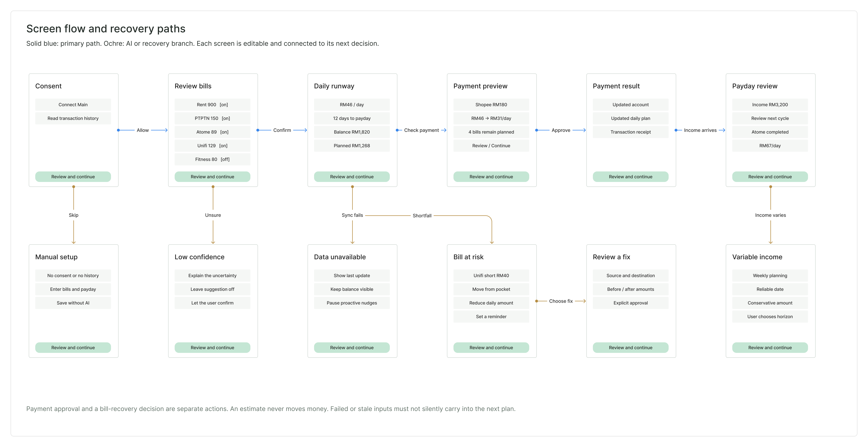Screen dimensions: 868x447
Task: Click Review and continue in Payment preview card
Action: click(x=491, y=177)
